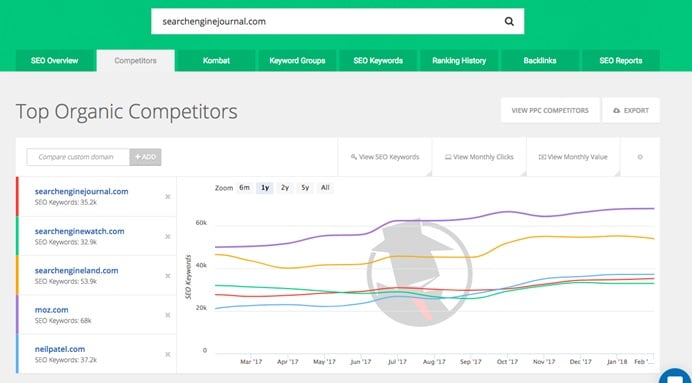Open the moz.com domain link
The image size is (692, 383).
(x=52, y=310)
